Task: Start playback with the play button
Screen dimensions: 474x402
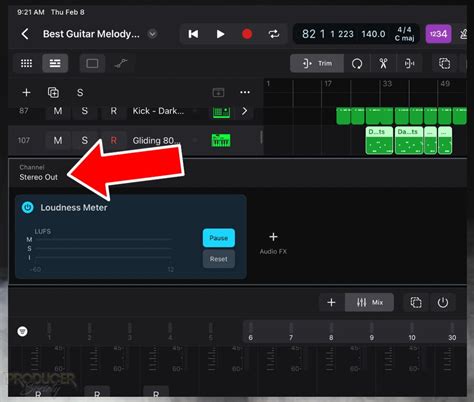Action: [220, 34]
